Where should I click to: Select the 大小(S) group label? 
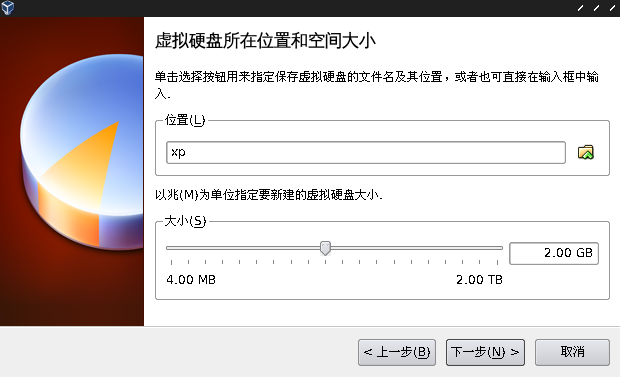point(185,221)
